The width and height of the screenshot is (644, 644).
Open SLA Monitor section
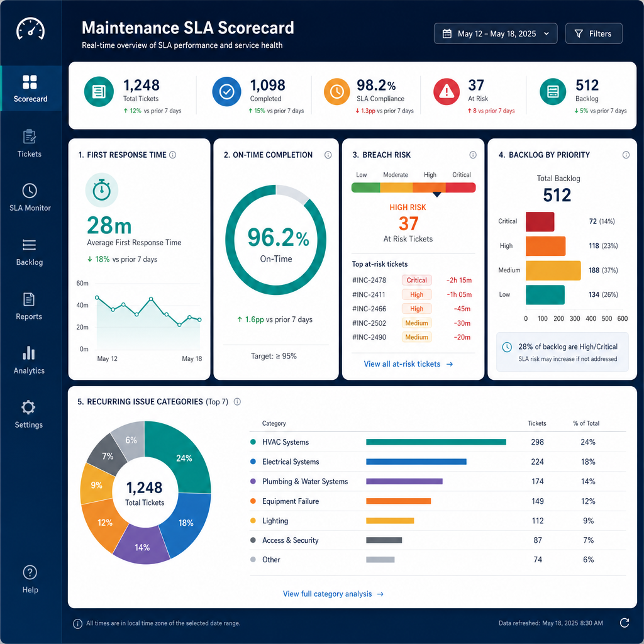pyautogui.click(x=30, y=197)
